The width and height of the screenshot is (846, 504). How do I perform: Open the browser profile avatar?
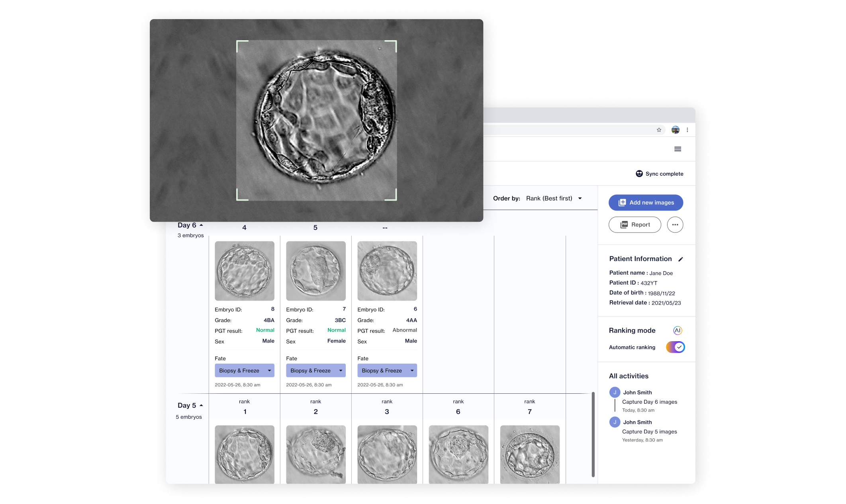point(675,130)
